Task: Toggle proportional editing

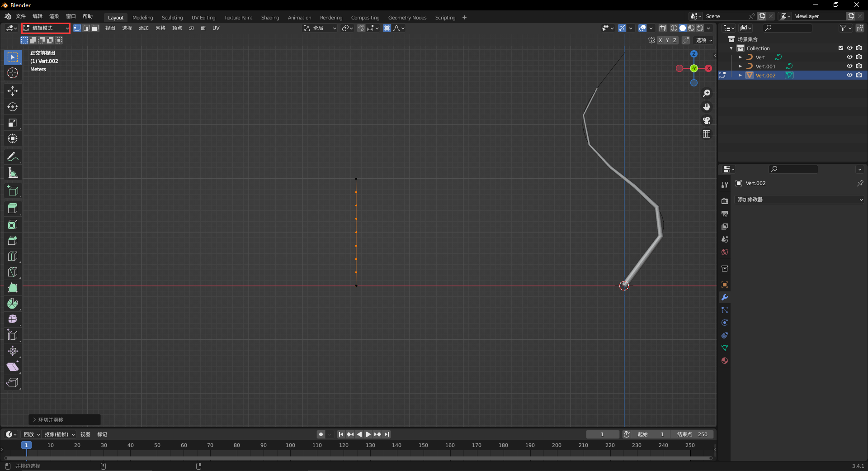Action: pyautogui.click(x=387, y=28)
